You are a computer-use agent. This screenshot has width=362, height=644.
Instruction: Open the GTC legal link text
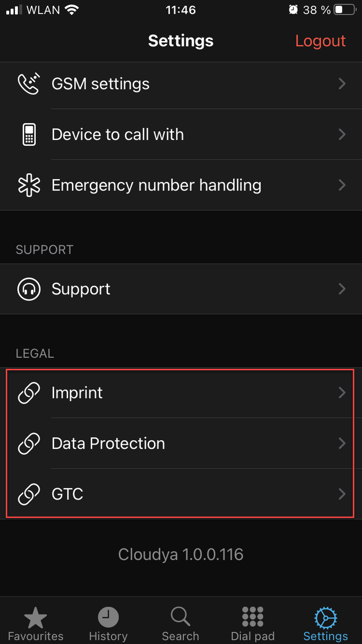click(x=67, y=494)
